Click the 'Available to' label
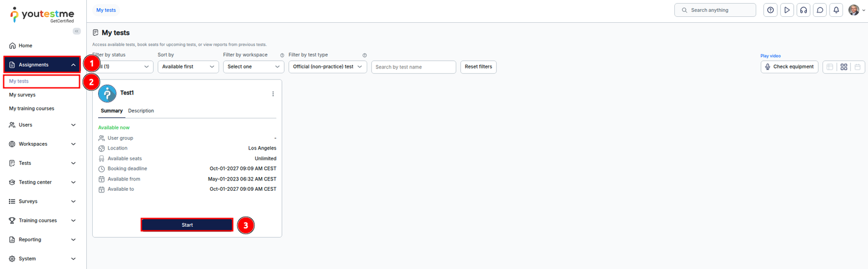 point(121,189)
